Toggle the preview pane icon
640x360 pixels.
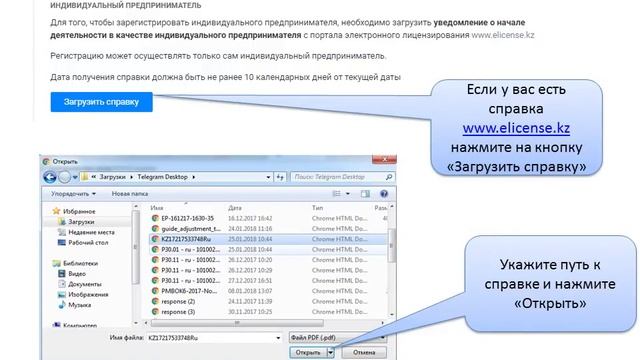point(365,194)
